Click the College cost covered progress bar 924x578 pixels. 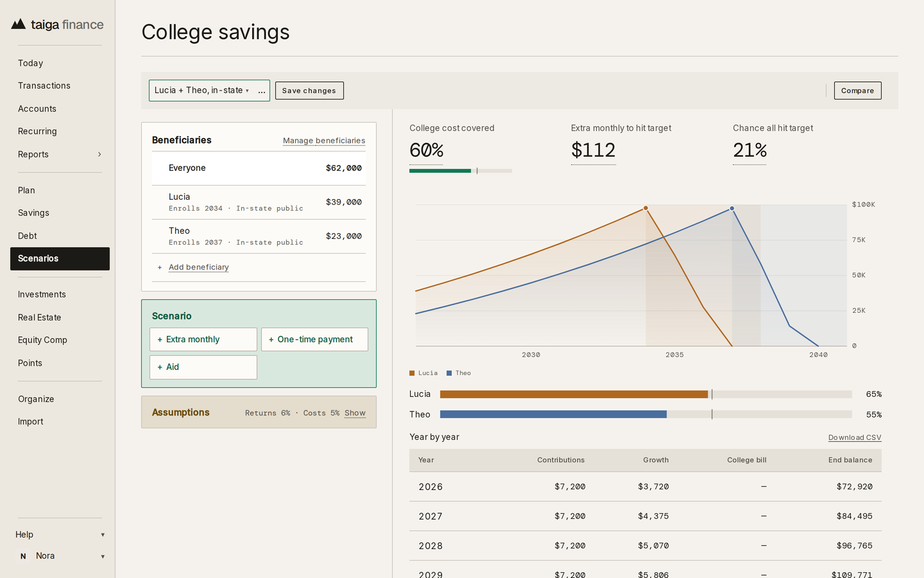point(461,171)
